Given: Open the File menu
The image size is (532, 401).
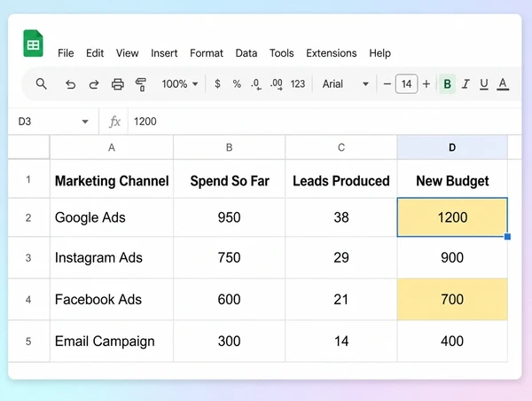Looking at the screenshot, I should [x=66, y=53].
